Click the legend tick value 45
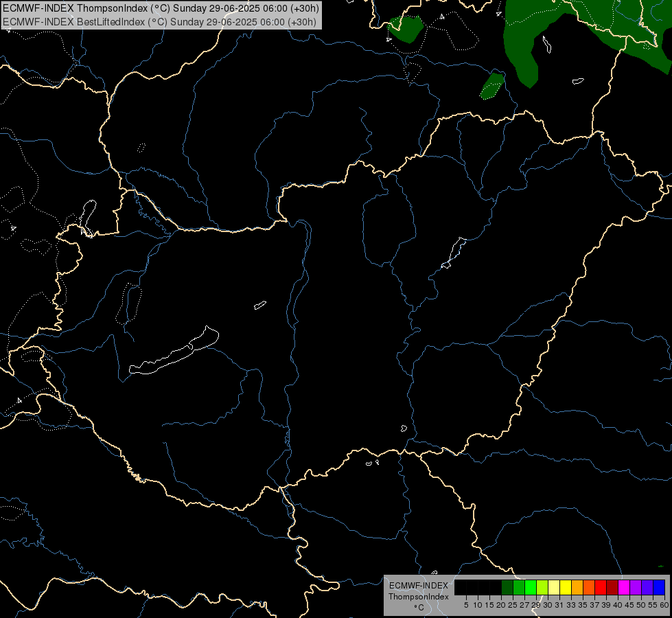This screenshot has width=672, height=618. pyautogui.click(x=629, y=605)
